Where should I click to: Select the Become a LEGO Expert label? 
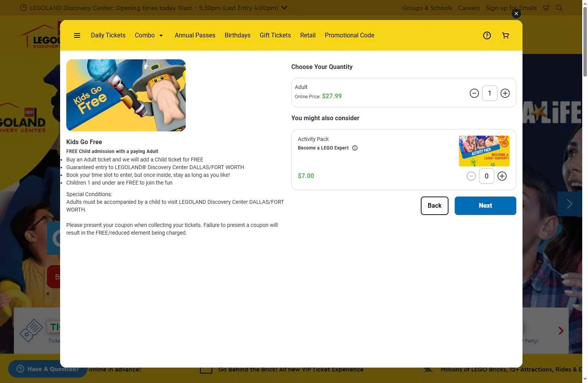(x=323, y=148)
